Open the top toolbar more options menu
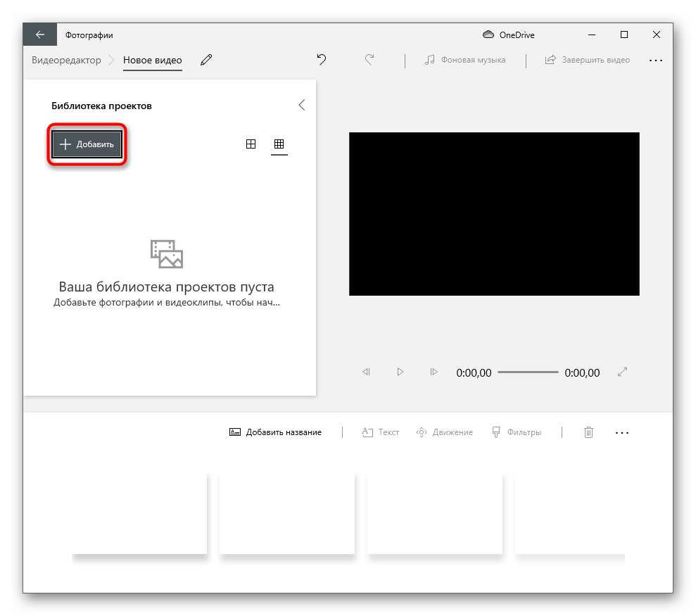Image resolution: width=696 pixels, height=616 pixels. [x=656, y=61]
